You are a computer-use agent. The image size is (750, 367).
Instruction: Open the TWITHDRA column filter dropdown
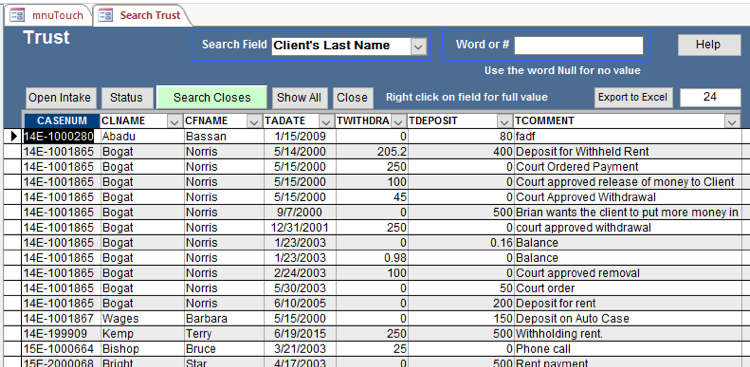pyautogui.click(x=398, y=122)
